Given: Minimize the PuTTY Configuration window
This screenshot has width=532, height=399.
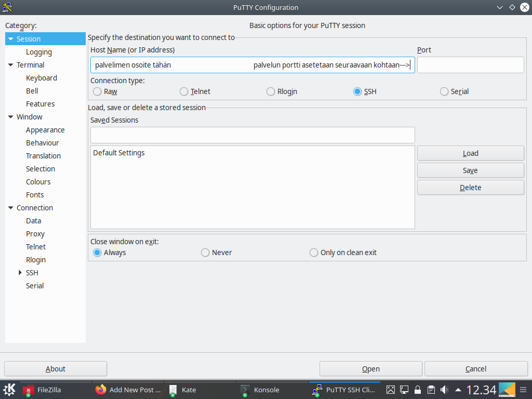Looking at the screenshot, I should point(499,7).
